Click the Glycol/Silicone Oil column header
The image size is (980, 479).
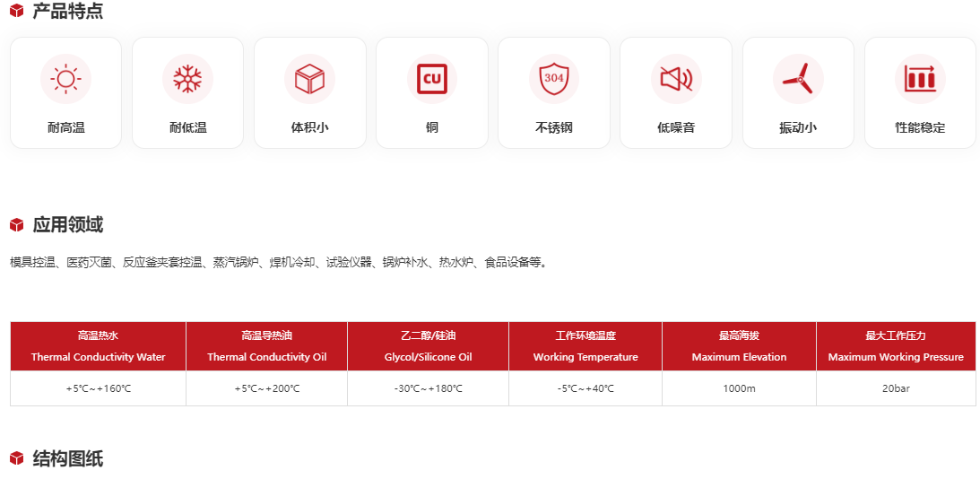[428, 346]
